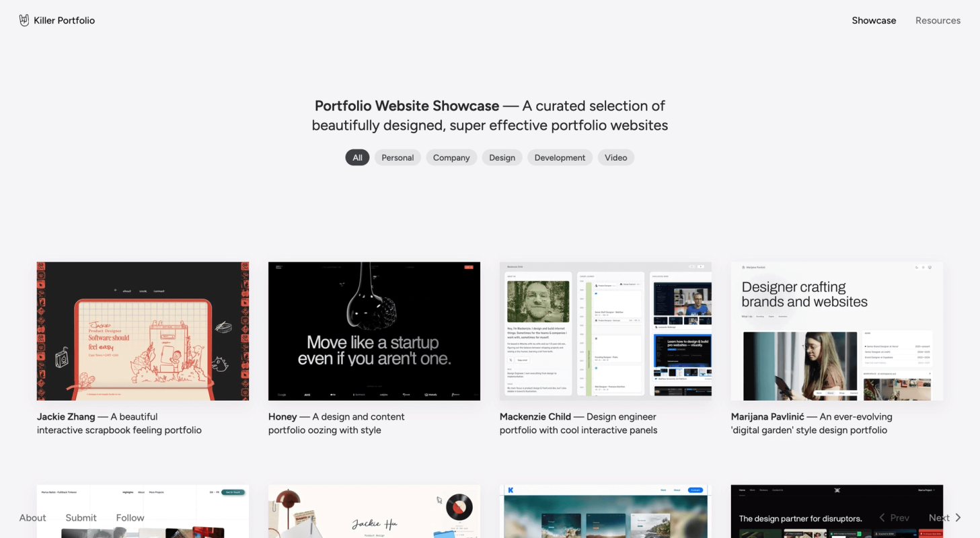Go back with the Prev page arrow
This screenshot has height=538, width=980.
(x=894, y=518)
